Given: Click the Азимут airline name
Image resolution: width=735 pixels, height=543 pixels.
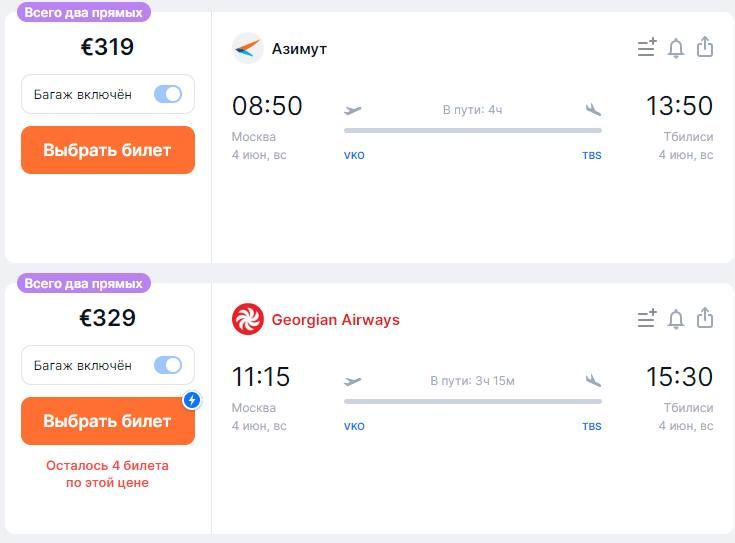Looking at the screenshot, I should (x=299, y=49).
